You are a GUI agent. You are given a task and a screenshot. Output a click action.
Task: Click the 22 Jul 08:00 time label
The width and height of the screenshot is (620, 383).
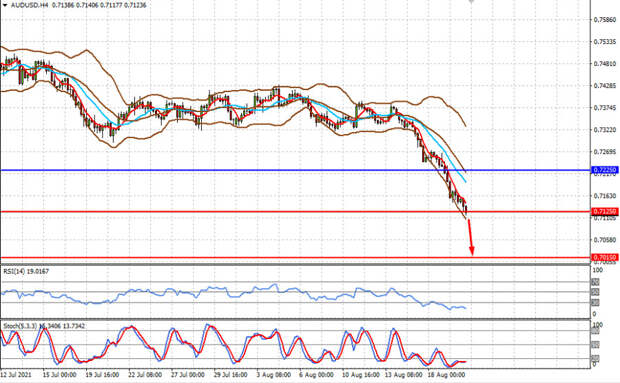145,374
